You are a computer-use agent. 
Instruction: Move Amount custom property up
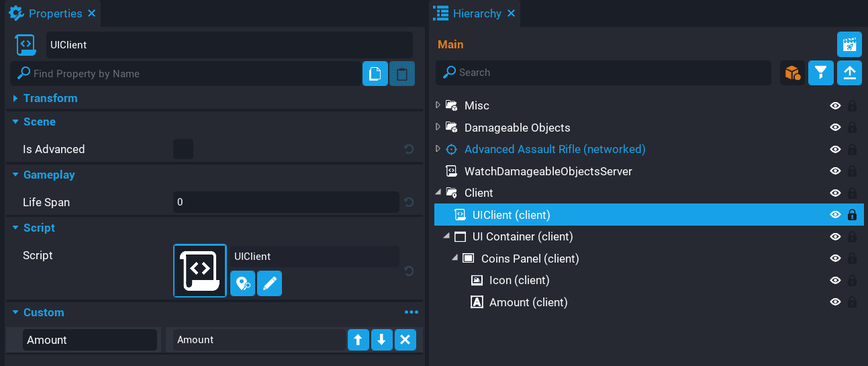pyautogui.click(x=358, y=340)
